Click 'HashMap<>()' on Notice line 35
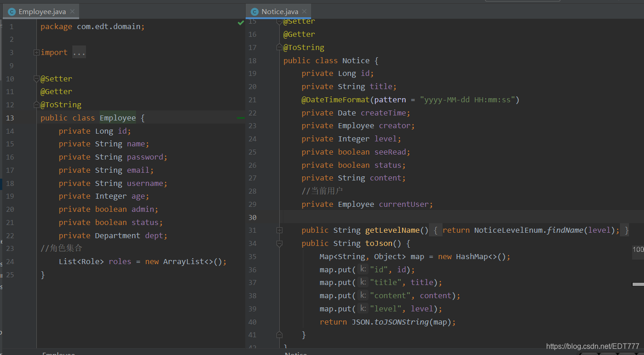 [x=481, y=257]
